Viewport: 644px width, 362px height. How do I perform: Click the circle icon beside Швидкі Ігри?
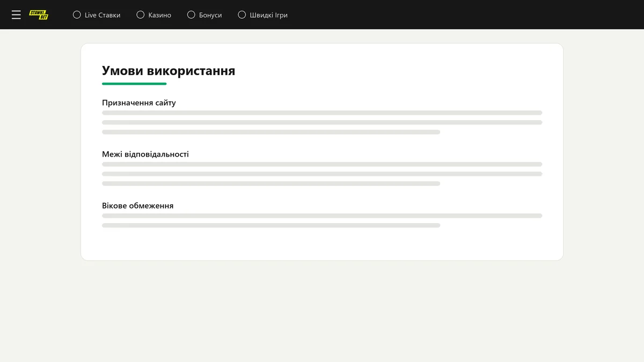point(242,15)
